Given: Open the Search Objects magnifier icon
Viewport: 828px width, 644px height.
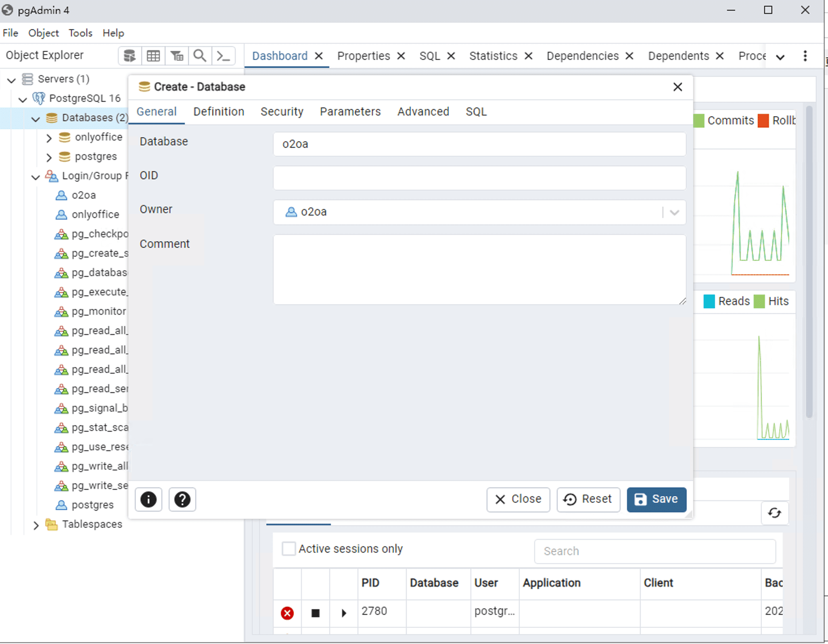Looking at the screenshot, I should pos(200,56).
